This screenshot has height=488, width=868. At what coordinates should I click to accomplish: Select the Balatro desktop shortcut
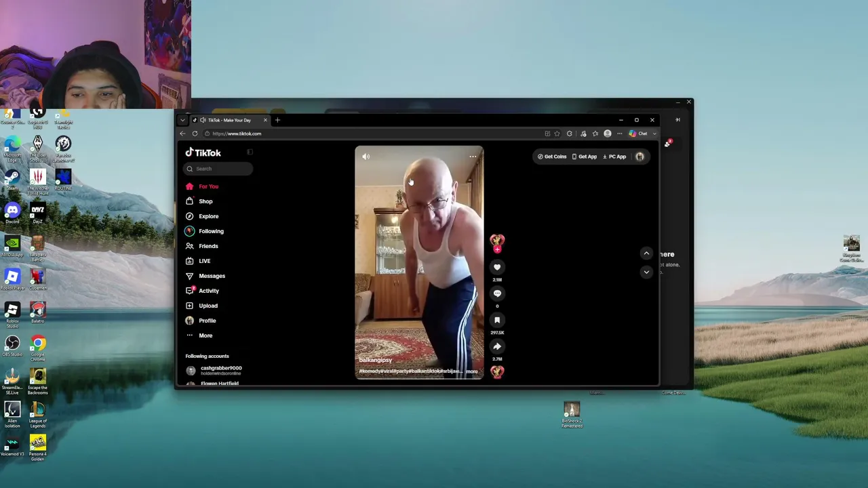[x=38, y=313]
